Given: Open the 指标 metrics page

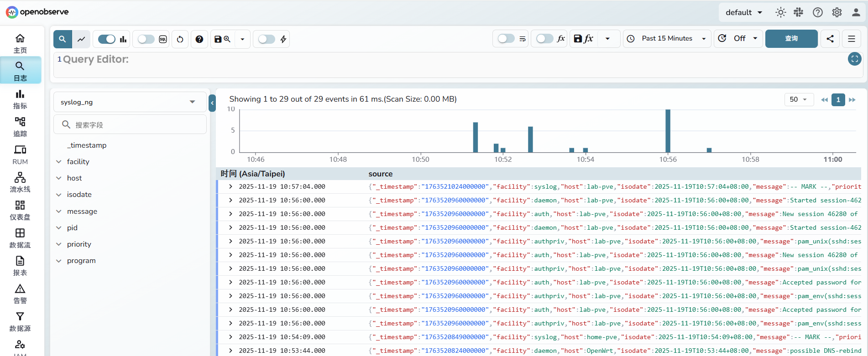Looking at the screenshot, I should pos(20,99).
